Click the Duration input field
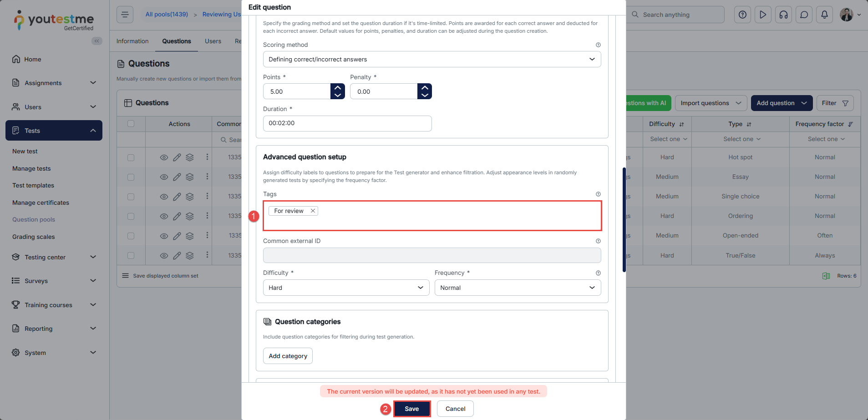 coord(347,123)
